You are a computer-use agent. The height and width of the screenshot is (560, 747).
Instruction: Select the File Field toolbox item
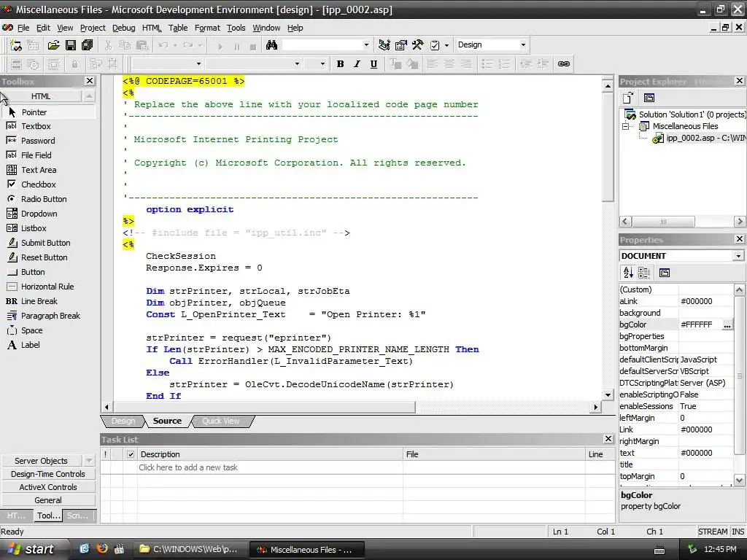(47, 155)
